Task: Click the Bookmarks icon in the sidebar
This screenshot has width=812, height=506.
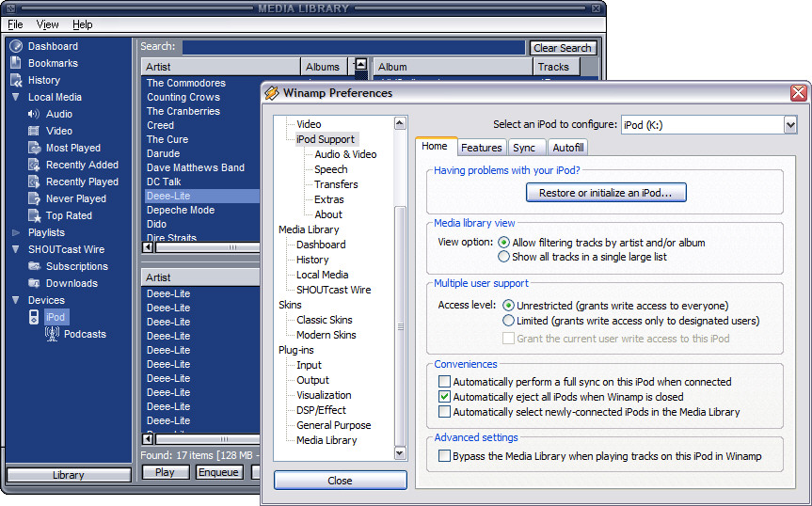Action: pos(16,63)
